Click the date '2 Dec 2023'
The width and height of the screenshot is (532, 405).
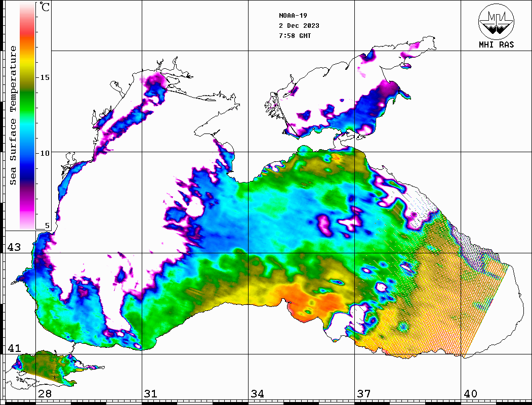[299, 26]
